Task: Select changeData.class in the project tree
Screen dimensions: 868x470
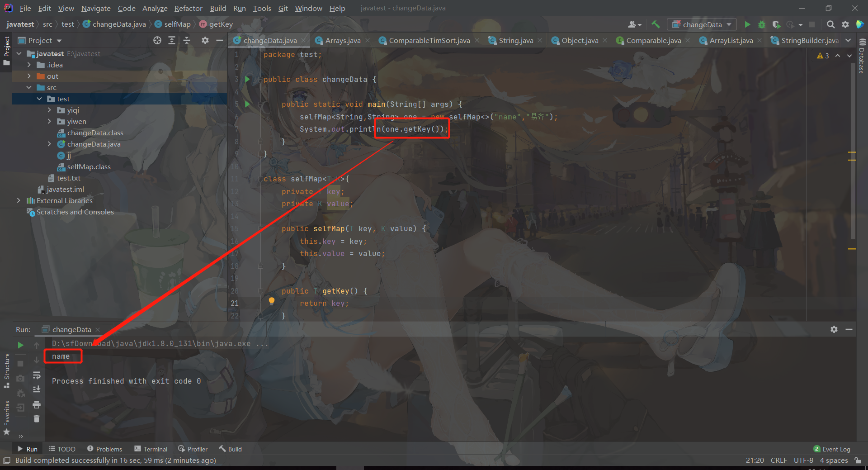Action: click(95, 133)
